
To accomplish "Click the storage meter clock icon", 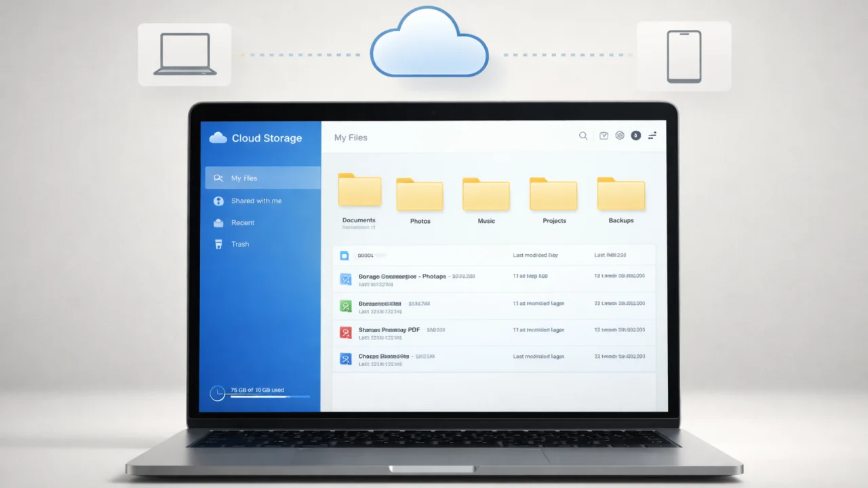I will [217, 392].
